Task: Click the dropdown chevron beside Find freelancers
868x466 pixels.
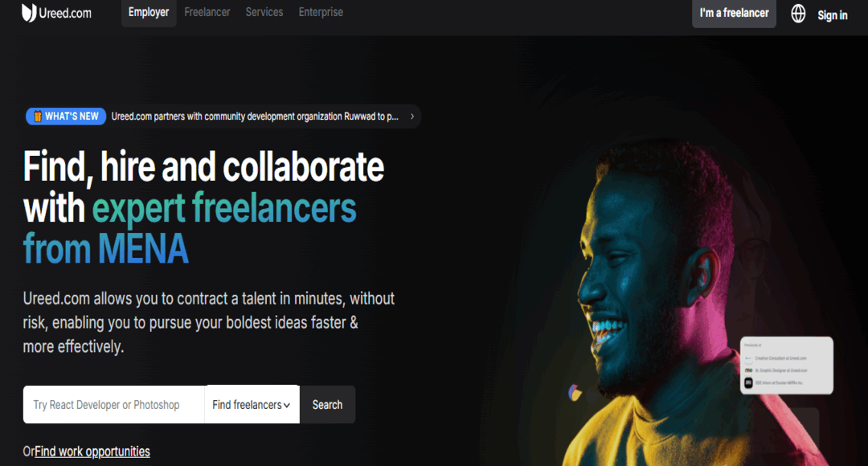Action: (x=287, y=406)
